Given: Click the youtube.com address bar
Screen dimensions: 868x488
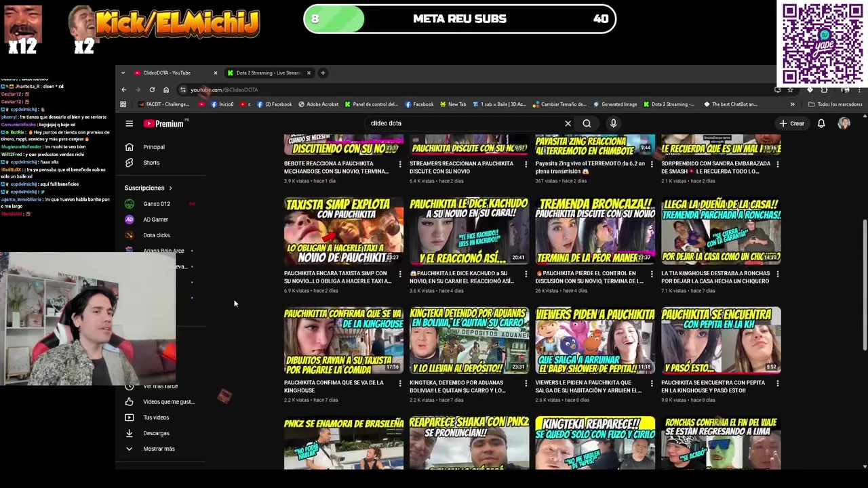Looking at the screenshot, I should (x=475, y=89).
